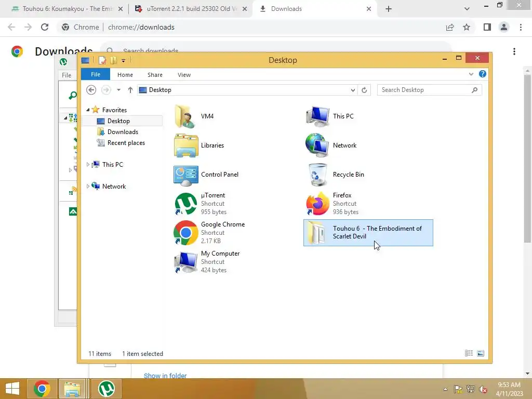
Task: Open the Home ribbon tab
Action: point(125,75)
